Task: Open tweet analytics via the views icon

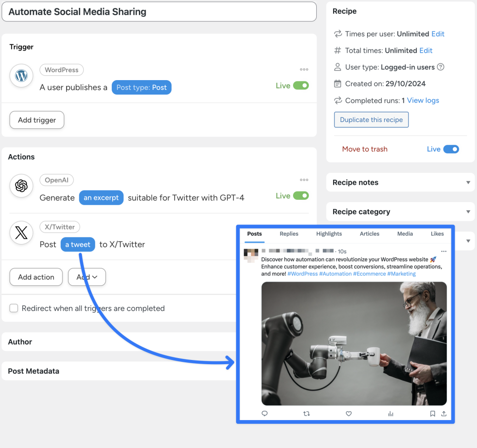Action: [390, 414]
